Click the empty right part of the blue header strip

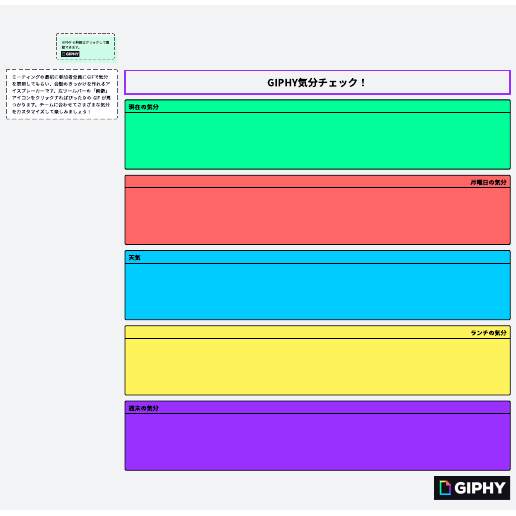pyautogui.click(x=333, y=257)
